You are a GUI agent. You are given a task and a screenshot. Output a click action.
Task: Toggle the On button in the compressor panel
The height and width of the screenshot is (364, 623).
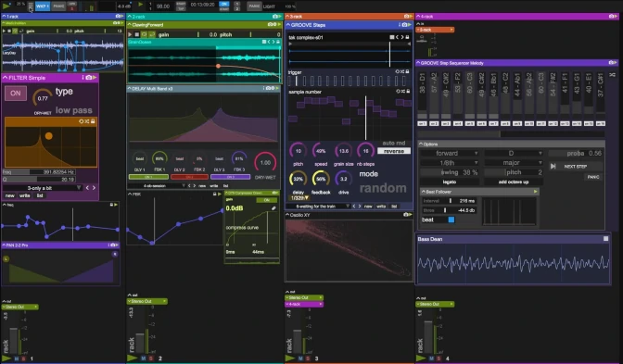(267, 200)
